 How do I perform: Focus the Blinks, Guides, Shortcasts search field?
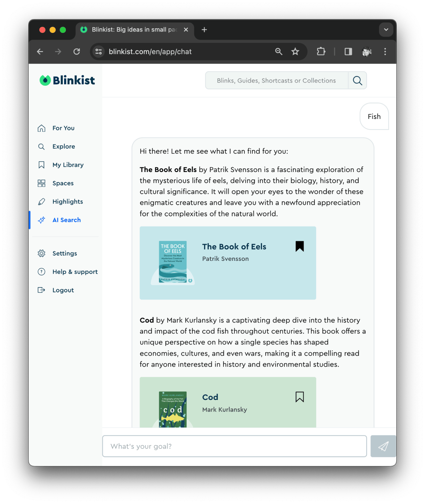pyautogui.click(x=277, y=81)
